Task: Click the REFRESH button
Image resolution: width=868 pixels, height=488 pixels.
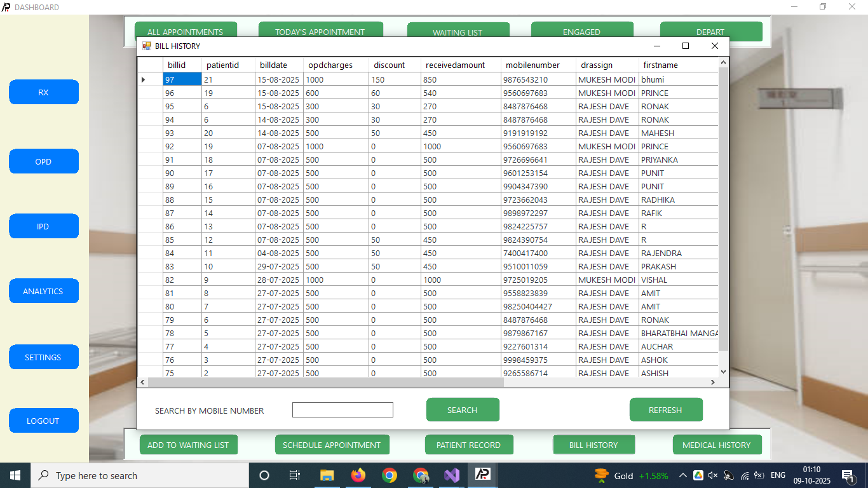Action: (665, 410)
